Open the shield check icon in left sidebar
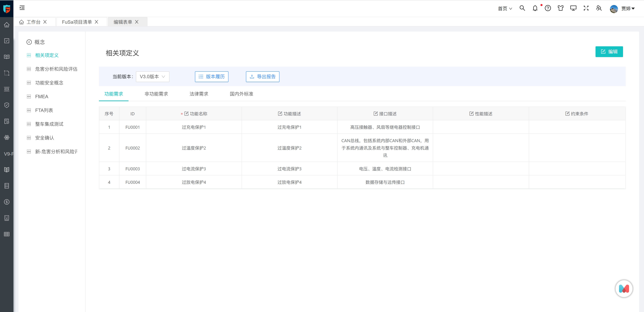Image resolution: width=644 pixels, height=312 pixels. pos(7,105)
